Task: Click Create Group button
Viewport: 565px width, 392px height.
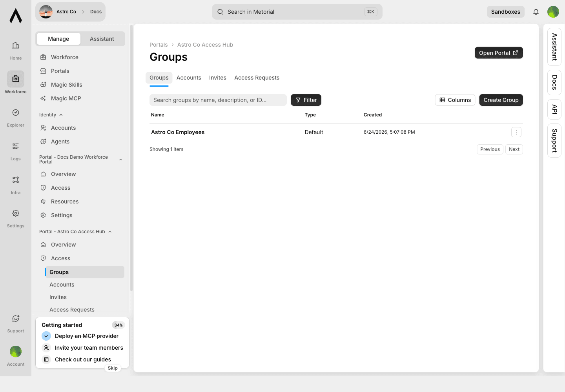Action: pos(501,100)
